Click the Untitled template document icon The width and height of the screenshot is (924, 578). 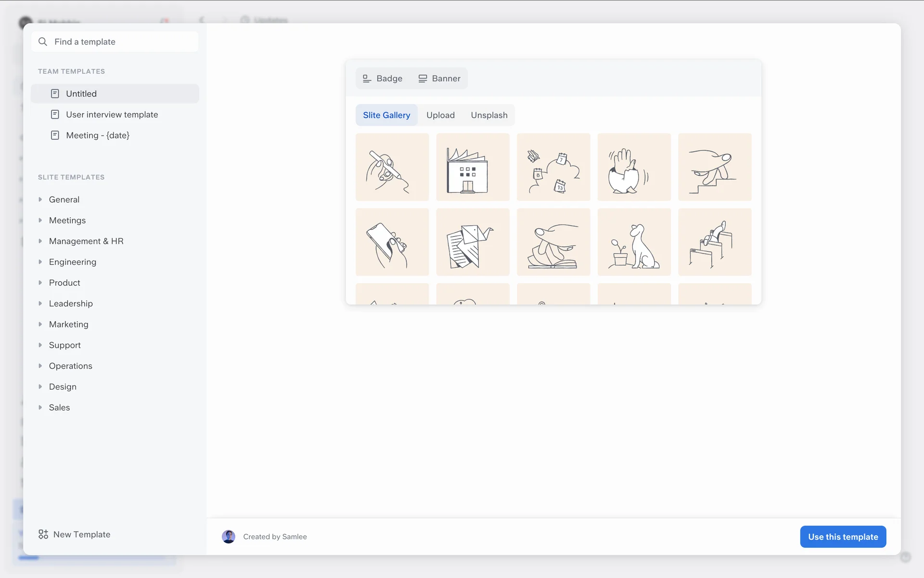coord(55,93)
